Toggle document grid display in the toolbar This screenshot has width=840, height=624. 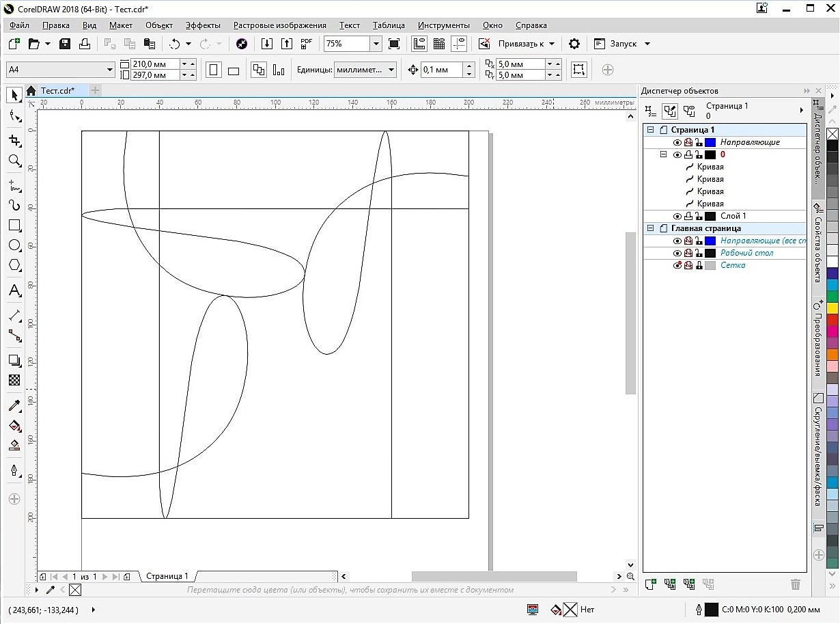click(439, 44)
